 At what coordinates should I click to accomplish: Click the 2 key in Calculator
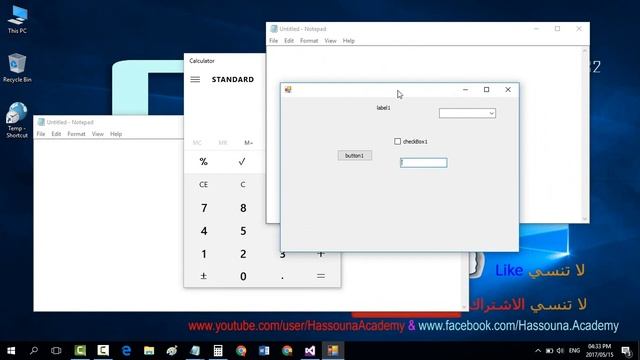pyautogui.click(x=243, y=254)
